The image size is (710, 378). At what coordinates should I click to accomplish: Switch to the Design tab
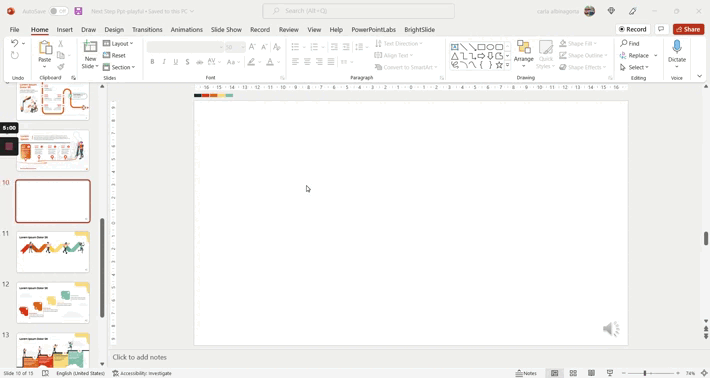[114, 29]
